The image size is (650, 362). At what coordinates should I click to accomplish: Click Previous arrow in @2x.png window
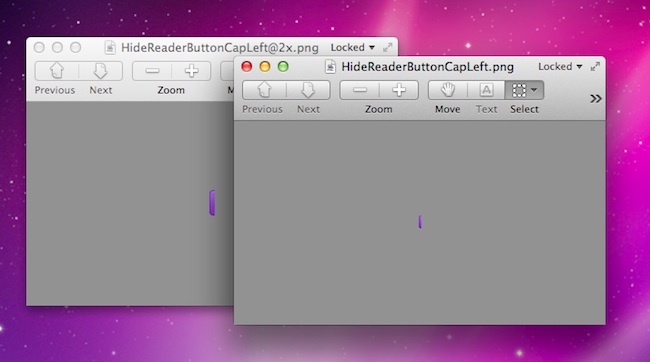click(x=57, y=71)
